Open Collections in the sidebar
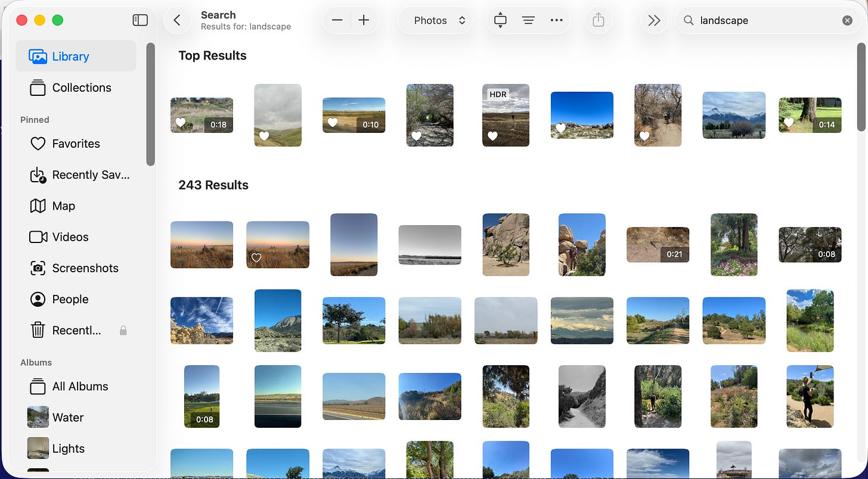 [x=76, y=88]
